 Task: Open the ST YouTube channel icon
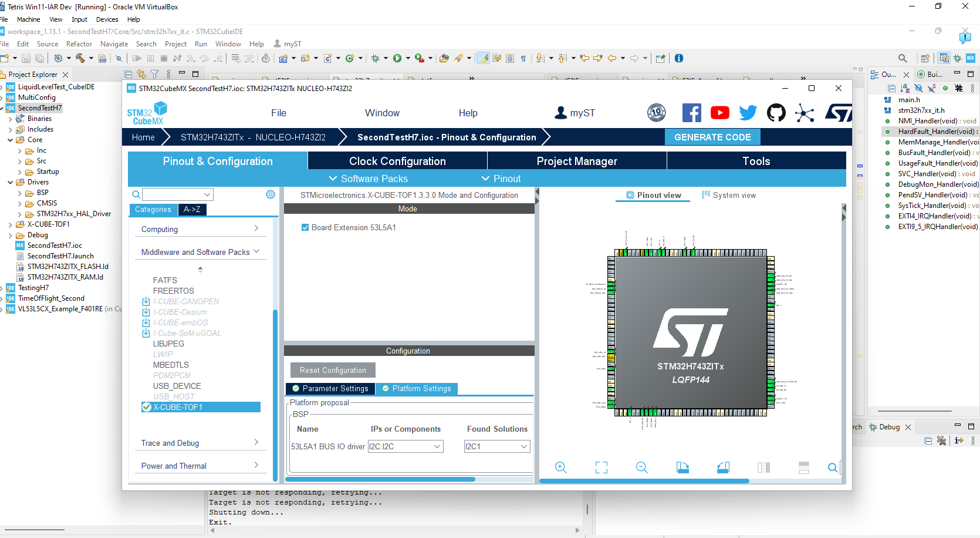(x=720, y=113)
